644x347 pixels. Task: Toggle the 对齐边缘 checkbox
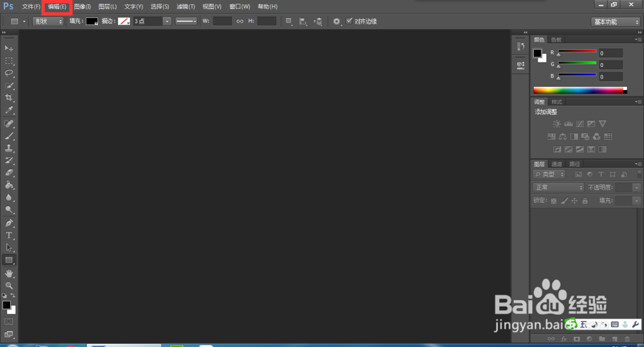coord(349,21)
